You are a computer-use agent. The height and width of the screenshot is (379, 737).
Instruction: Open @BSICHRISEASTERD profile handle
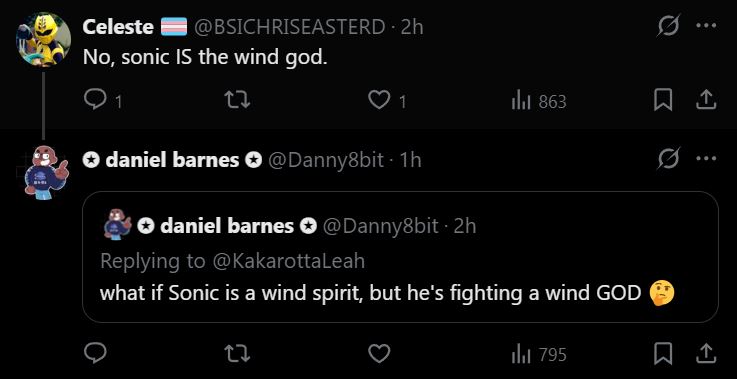[290, 27]
